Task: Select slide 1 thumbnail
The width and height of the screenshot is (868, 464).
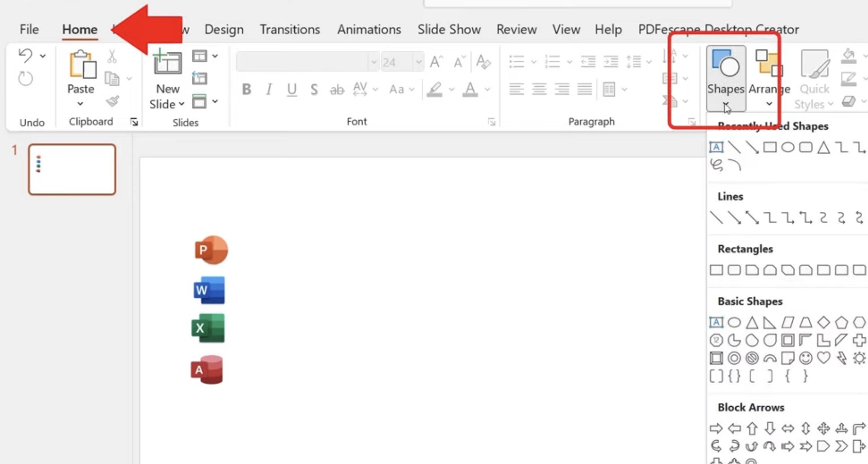Action: tap(72, 169)
